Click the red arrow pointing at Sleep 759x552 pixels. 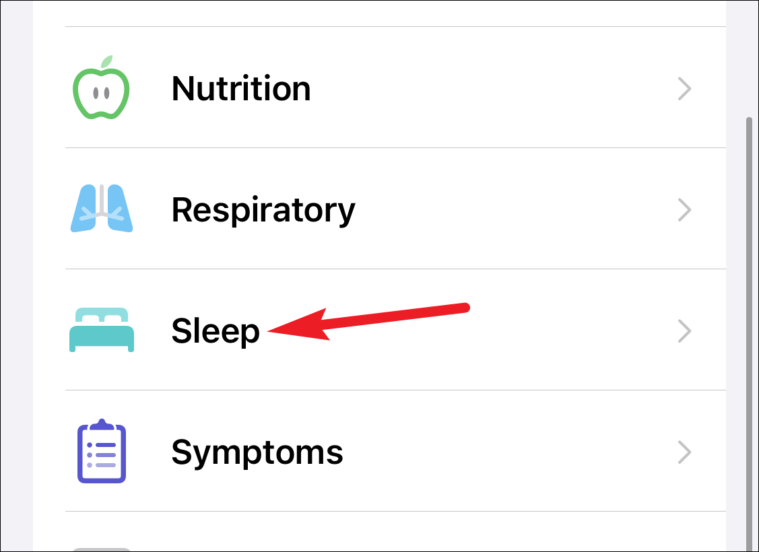click(x=369, y=322)
